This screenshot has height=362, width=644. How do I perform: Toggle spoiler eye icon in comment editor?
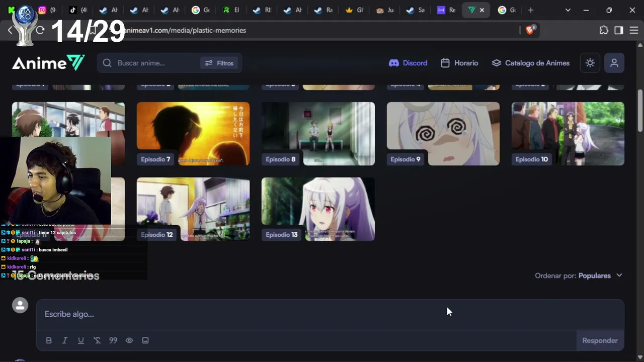pos(129,340)
